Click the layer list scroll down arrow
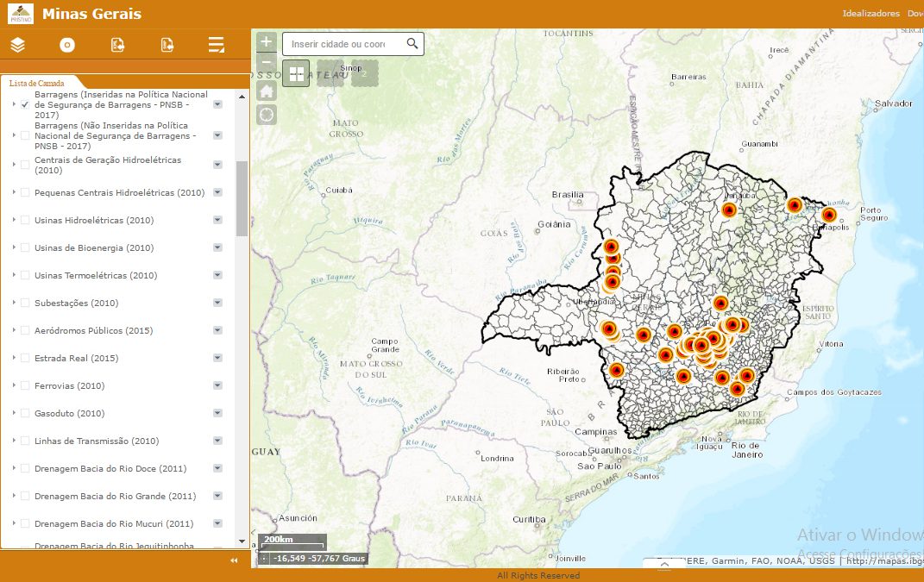Viewport: 924px width, 582px height. coord(242,541)
